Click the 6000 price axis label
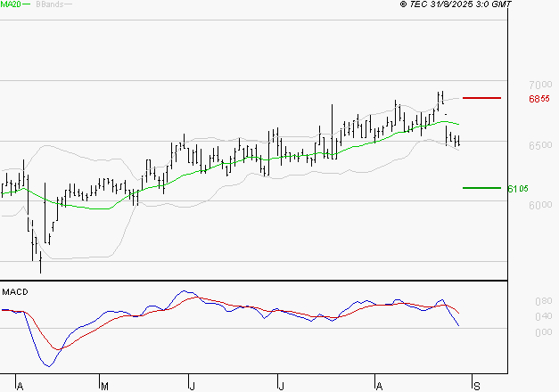Screen dimensions: 559x392 (x=540, y=205)
